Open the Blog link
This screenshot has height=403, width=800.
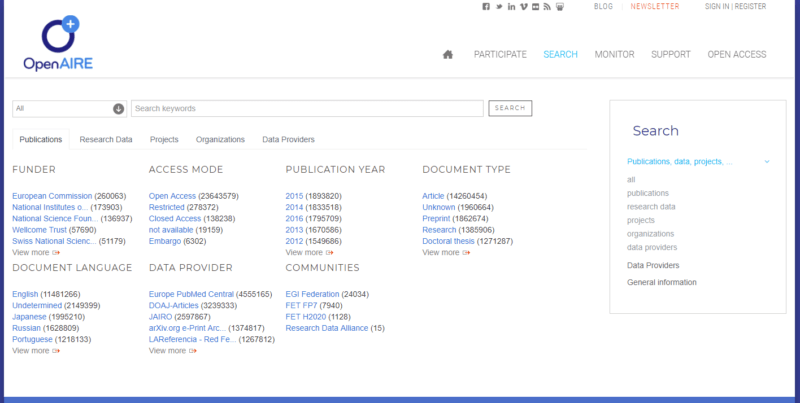click(603, 7)
